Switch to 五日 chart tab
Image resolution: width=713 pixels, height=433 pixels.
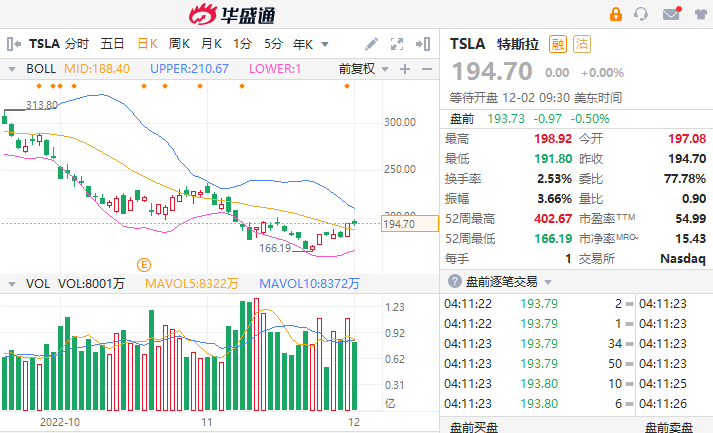point(112,44)
